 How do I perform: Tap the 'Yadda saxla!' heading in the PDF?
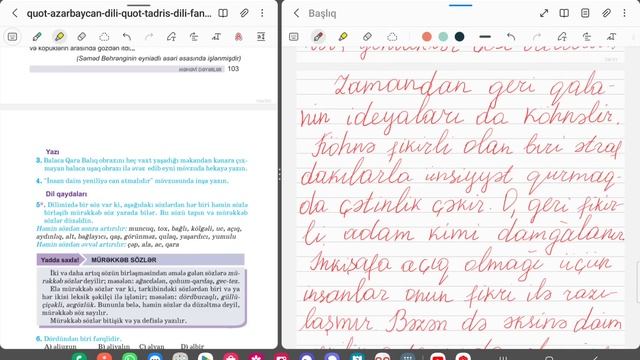pyautogui.click(x=60, y=260)
